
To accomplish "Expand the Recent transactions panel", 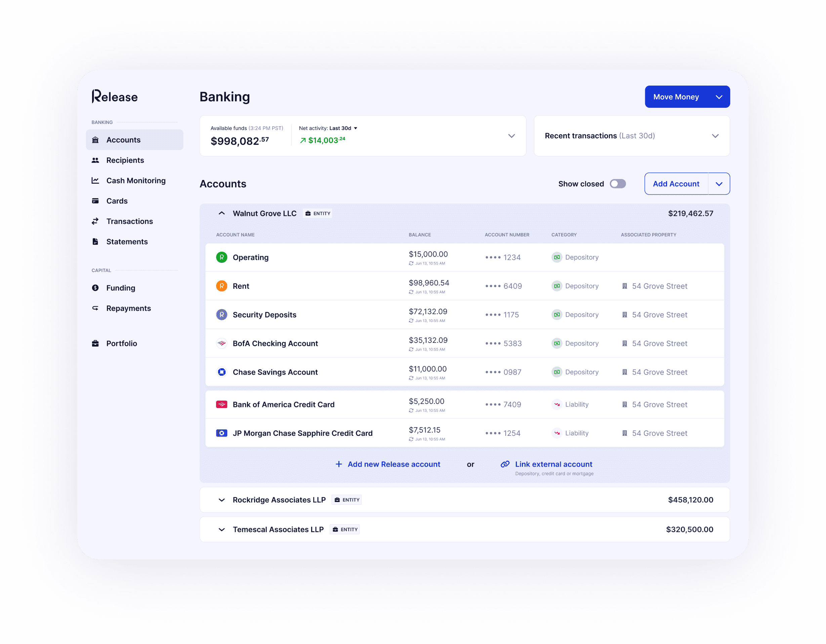I will point(715,136).
